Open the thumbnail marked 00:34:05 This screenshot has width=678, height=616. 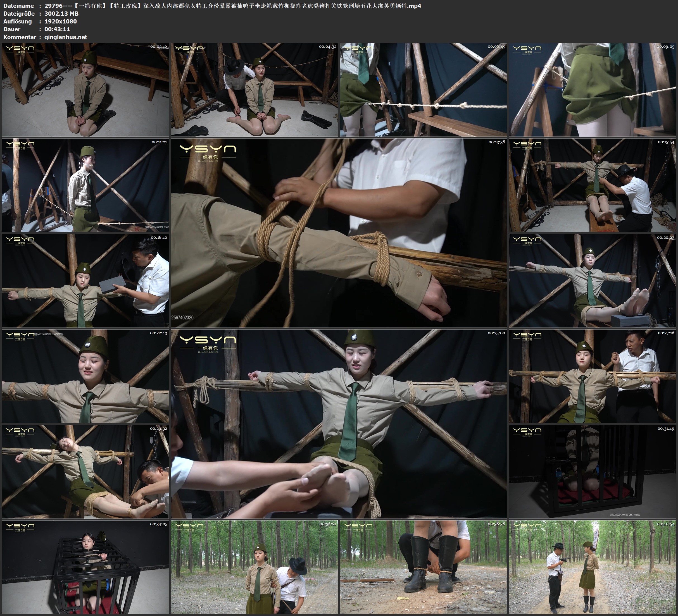point(85,567)
